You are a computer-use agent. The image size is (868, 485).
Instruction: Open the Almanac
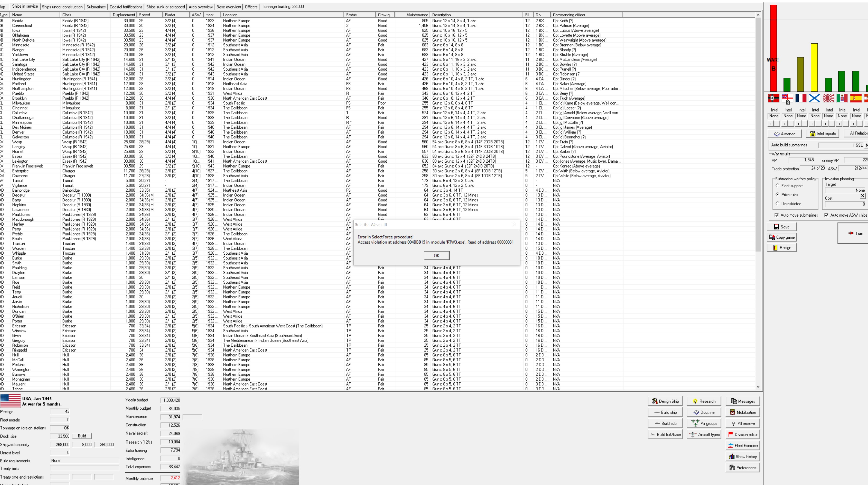(x=784, y=134)
